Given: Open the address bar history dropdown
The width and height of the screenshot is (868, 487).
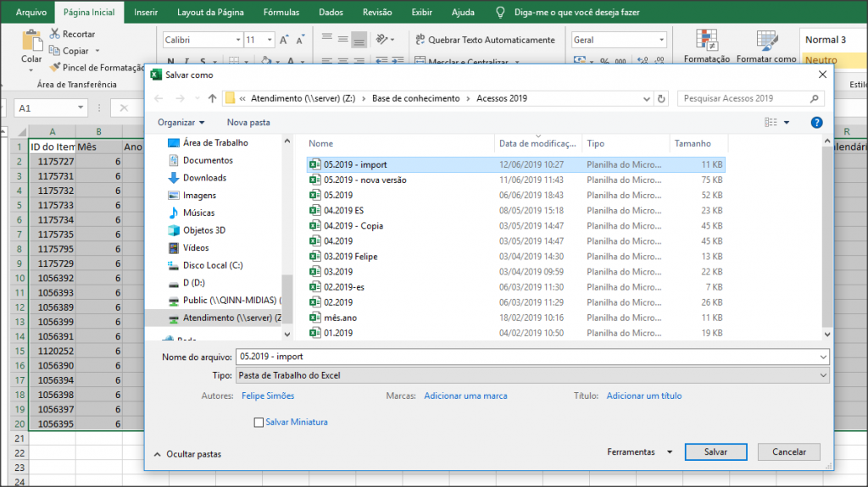Looking at the screenshot, I should (x=647, y=98).
